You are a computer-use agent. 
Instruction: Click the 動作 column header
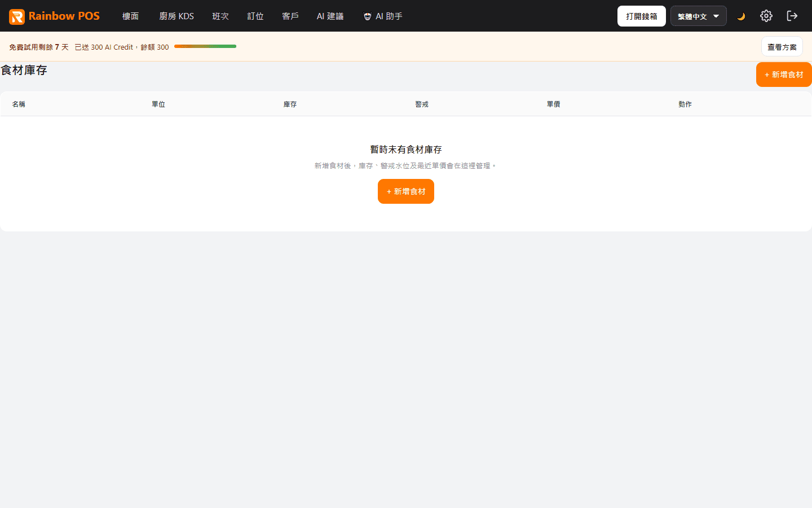pyautogui.click(x=685, y=104)
